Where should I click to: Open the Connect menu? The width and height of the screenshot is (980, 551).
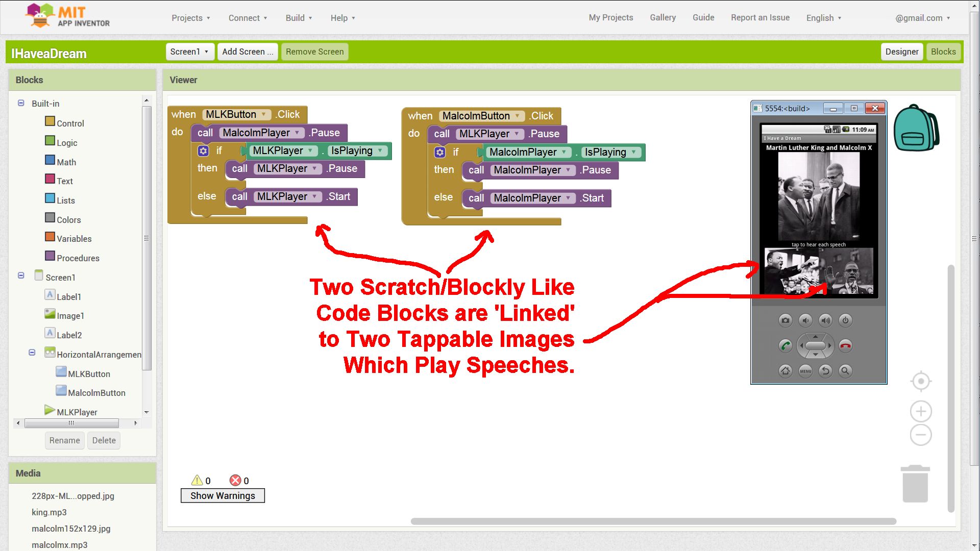(244, 17)
